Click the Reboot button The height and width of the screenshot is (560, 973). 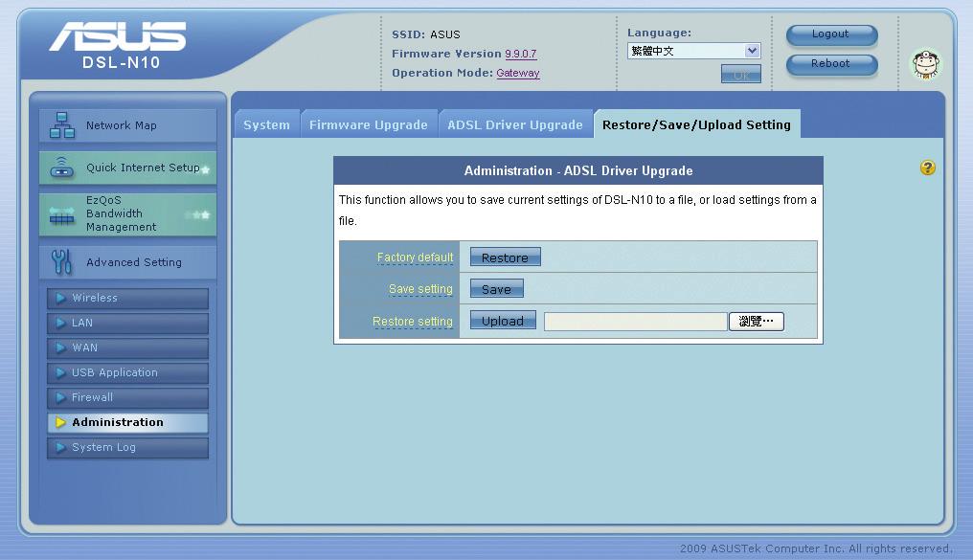coord(831,64)
